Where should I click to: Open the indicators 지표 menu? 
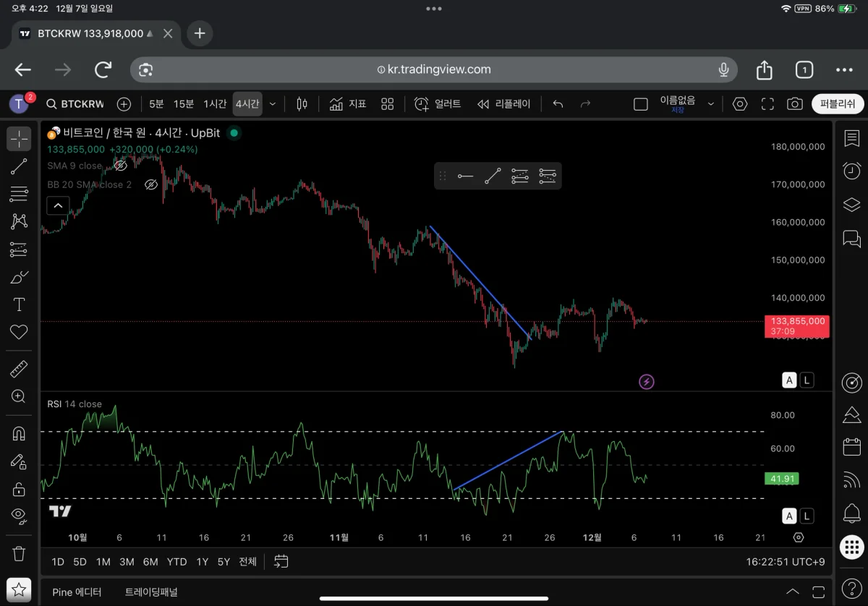348,104
